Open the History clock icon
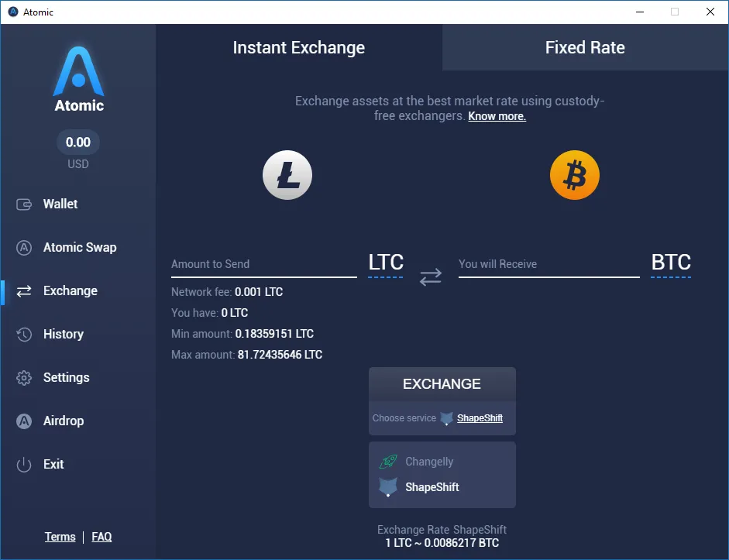Viewport: 729px width, 560px height. pos(24,334)
